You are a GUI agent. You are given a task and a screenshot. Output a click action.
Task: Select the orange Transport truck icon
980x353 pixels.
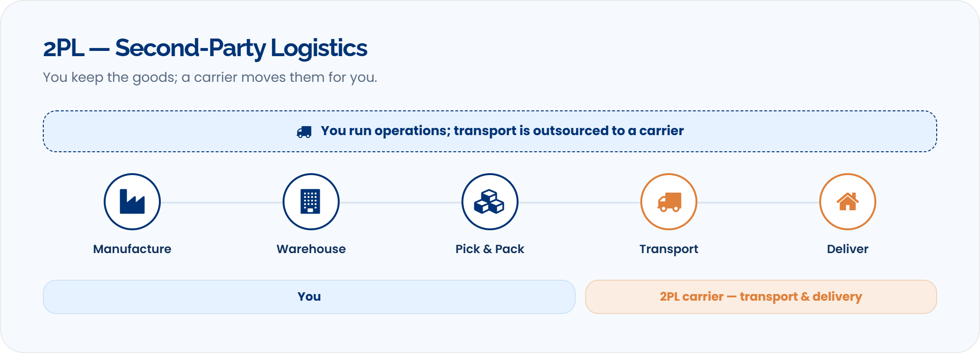pyautogui.click(x=669, y=202)
